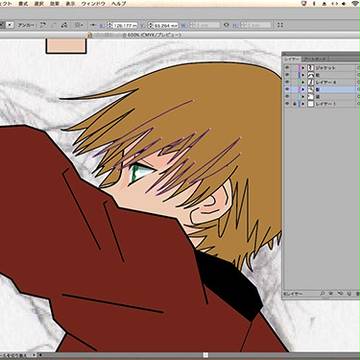Hide the ジャケット layer with its eye icon
Image resolution: width=360 pixels, height=360 pixels.
click(x=287, y=68)
